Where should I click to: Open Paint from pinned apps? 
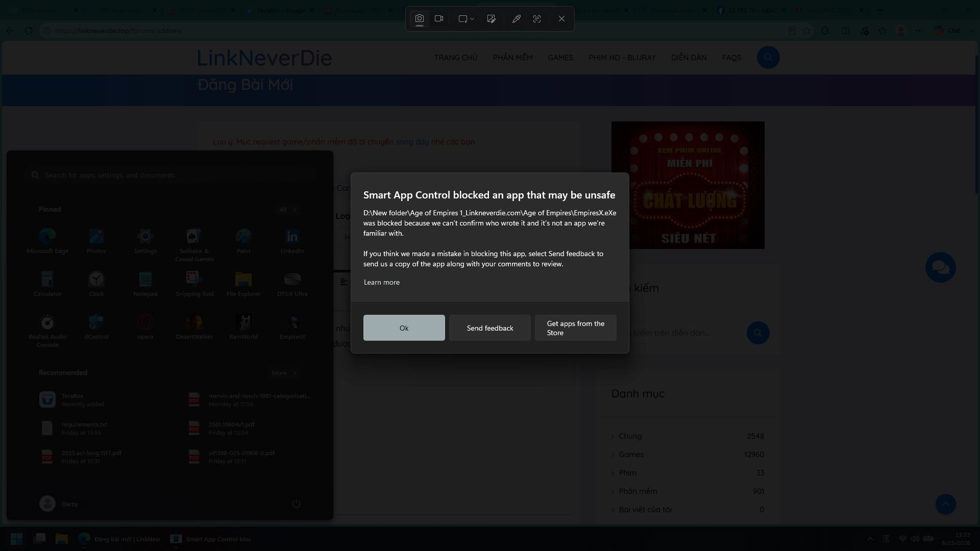pyautogui.click(x=243, y=241)
